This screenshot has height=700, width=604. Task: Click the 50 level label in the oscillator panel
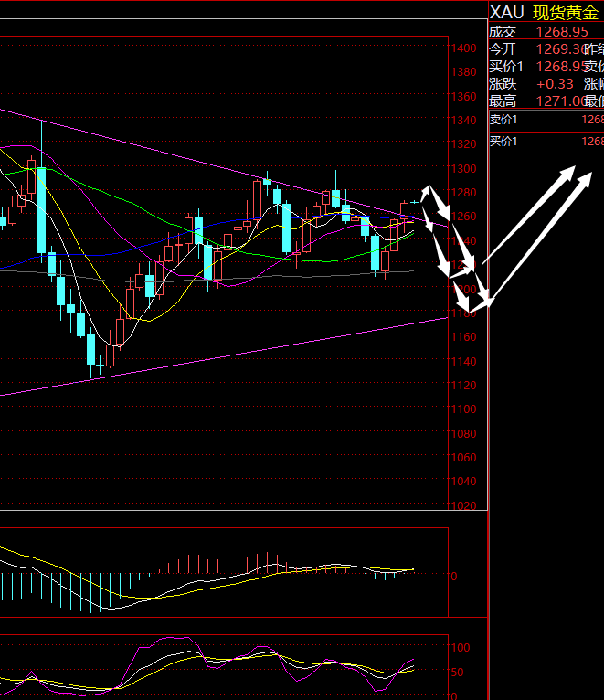click(458, 673)
